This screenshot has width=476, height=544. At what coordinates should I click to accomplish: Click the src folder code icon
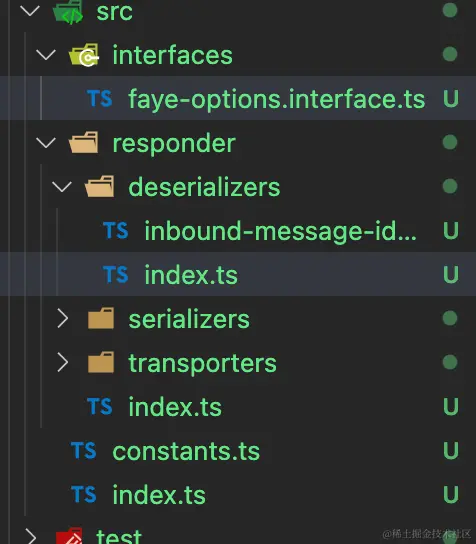point(68,12)
